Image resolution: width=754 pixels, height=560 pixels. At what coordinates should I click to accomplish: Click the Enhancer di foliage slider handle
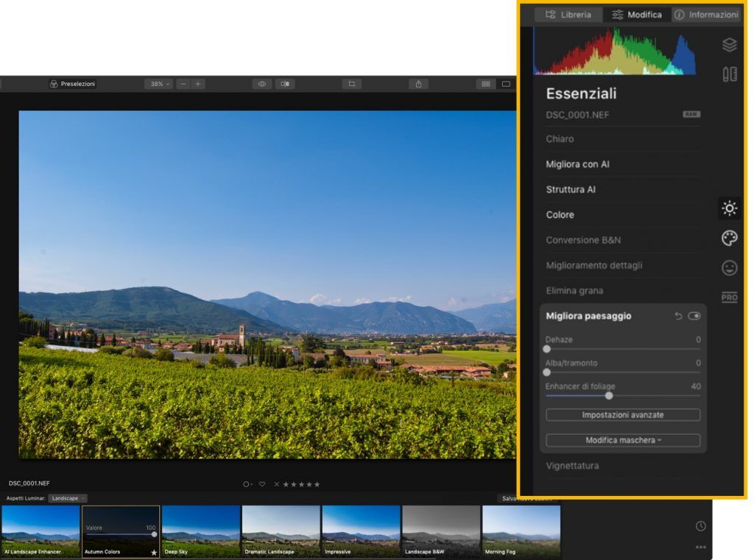coord(609,396)
